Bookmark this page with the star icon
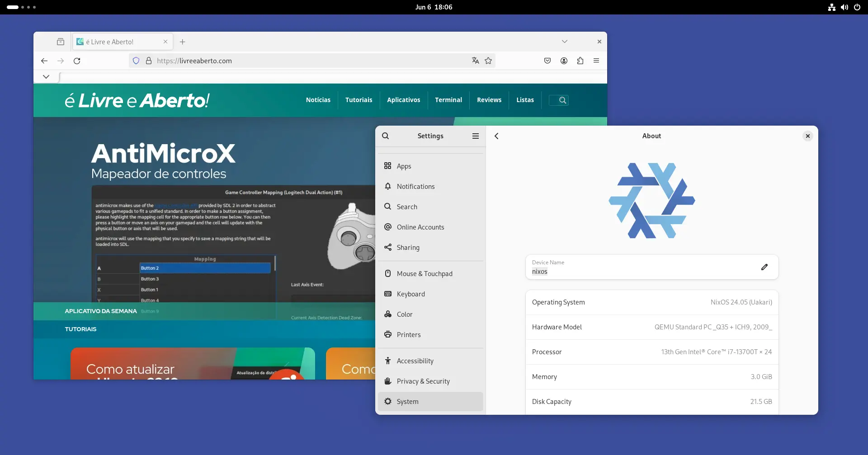Image resolution: width=868 pixels, height=455 pixels. (488, 61)
